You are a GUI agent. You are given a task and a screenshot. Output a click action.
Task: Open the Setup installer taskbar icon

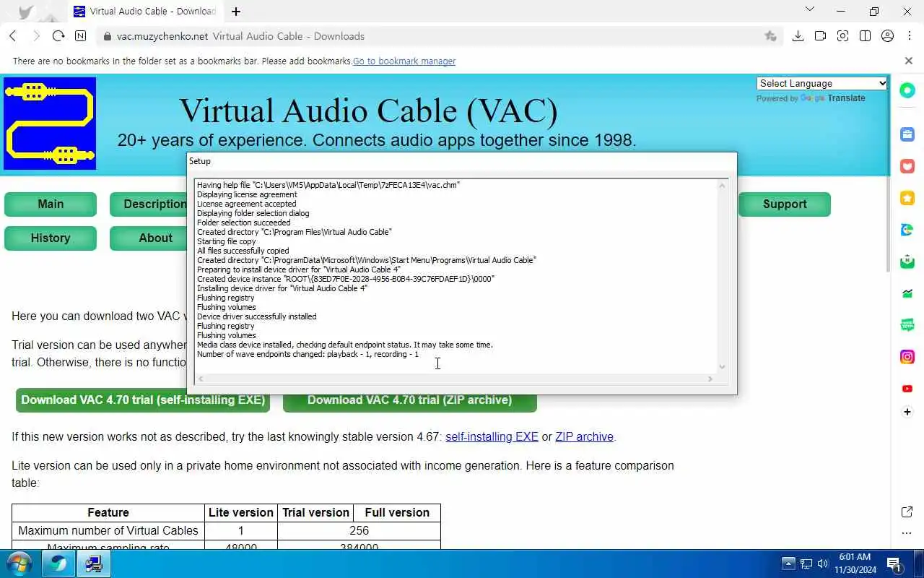[94, 564]
